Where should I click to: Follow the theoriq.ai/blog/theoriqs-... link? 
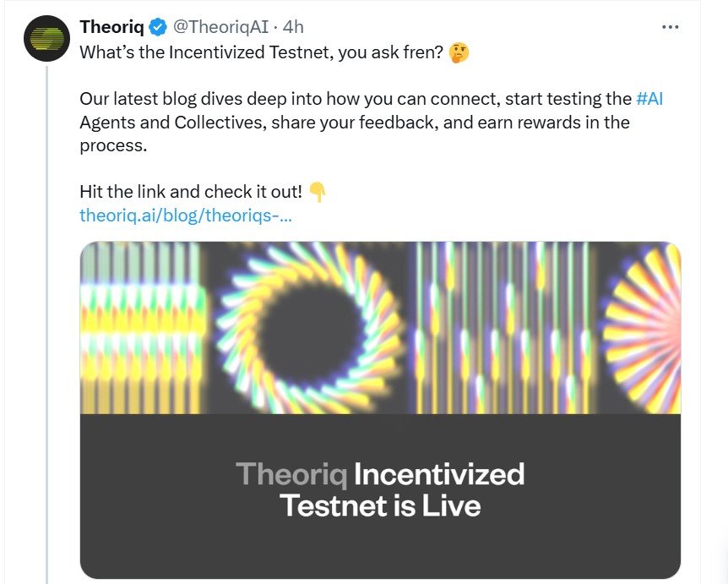(x=186, y=216)
